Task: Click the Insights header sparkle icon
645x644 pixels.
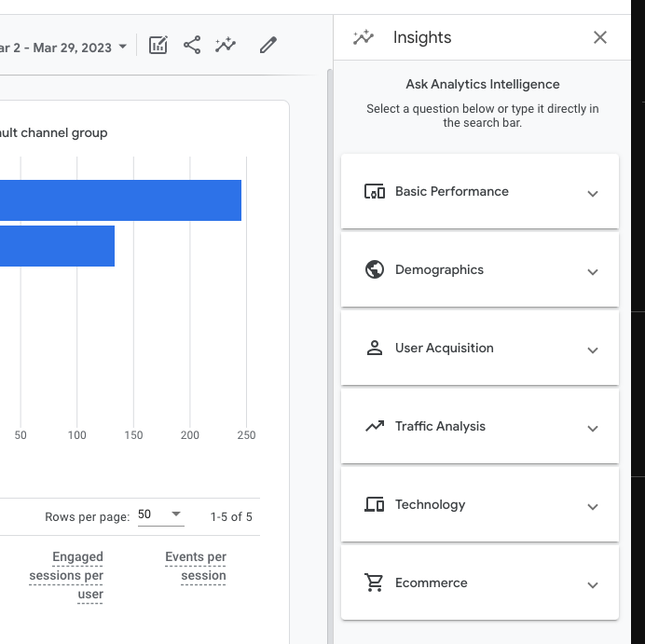Action: click(364, 37)
